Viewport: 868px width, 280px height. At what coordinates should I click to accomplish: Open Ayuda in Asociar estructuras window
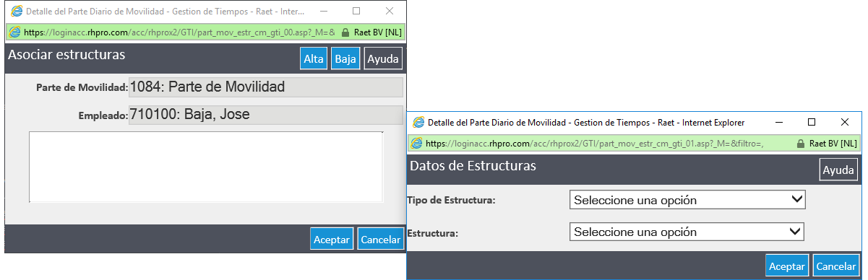[x=383, y=59]
